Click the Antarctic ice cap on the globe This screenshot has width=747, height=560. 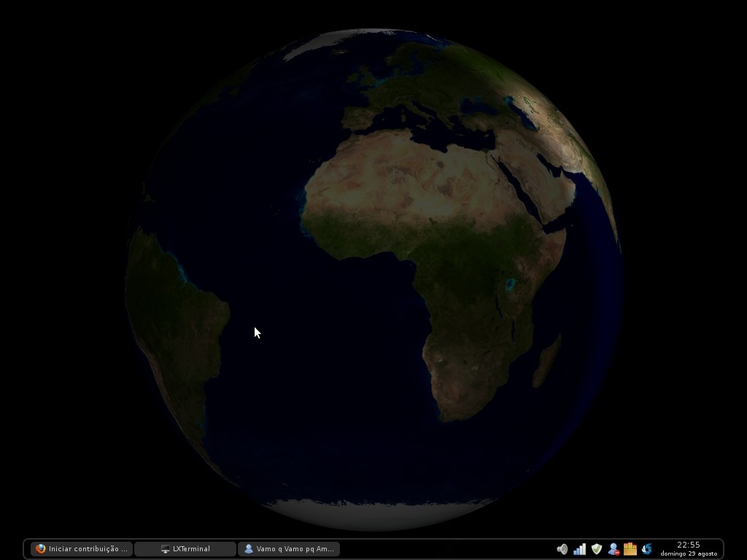click(376, 516)
